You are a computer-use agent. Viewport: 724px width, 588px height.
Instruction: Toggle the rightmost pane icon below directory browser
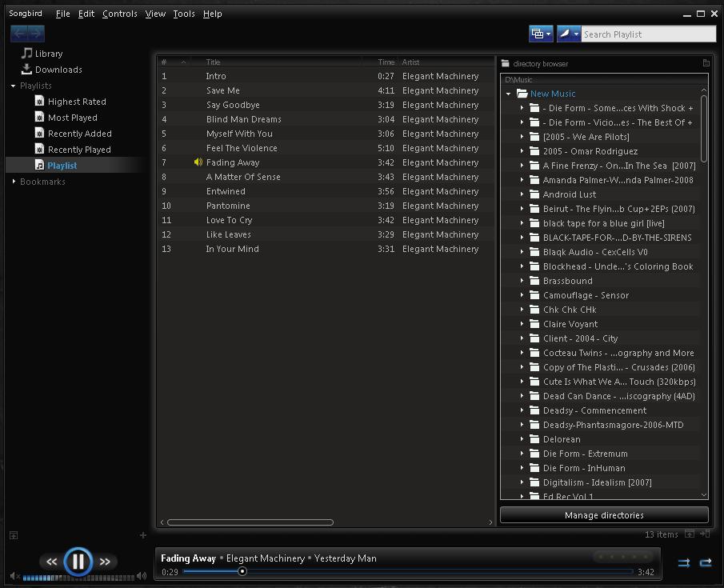pos(705,534)
